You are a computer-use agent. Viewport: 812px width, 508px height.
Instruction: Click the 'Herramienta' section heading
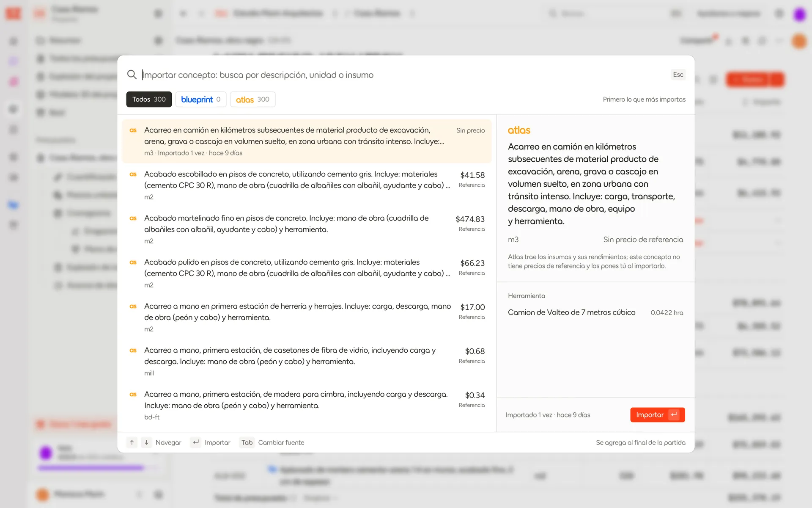click(526, 295)
